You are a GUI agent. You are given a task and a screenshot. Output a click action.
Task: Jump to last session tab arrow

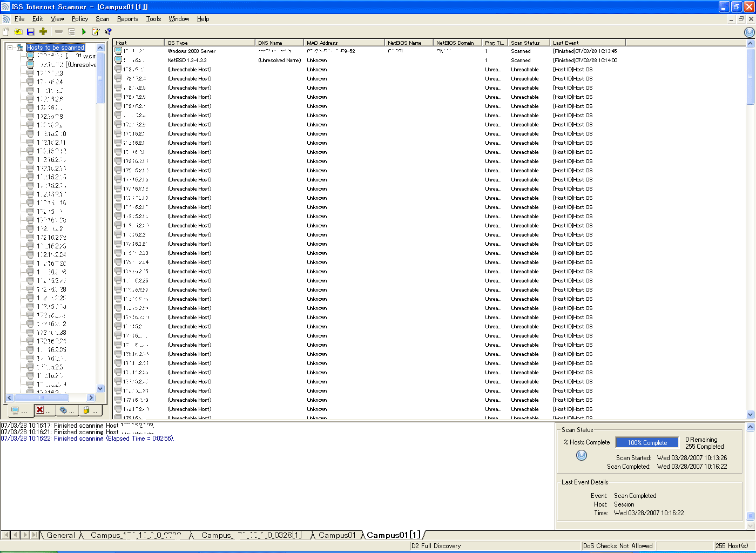pyautogui.click(x=34, y=535)
